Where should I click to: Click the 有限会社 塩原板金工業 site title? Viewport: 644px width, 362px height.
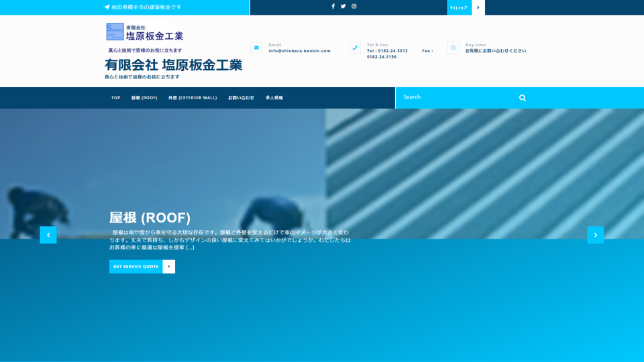[x=173, y=65]
